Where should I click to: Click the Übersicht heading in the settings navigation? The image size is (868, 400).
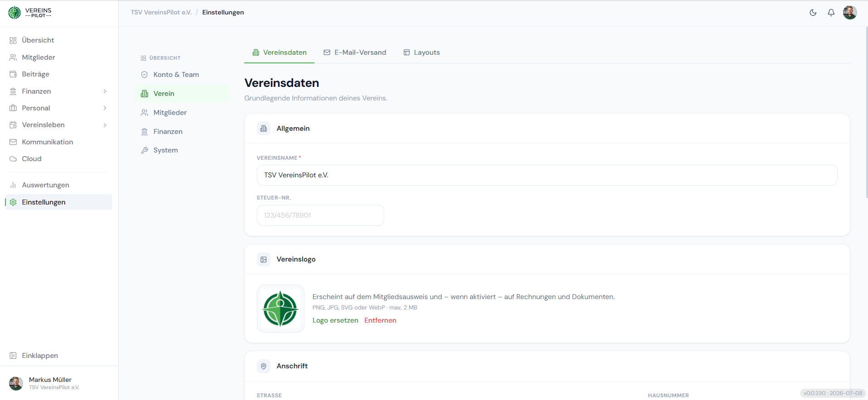(x=161, y=58)
